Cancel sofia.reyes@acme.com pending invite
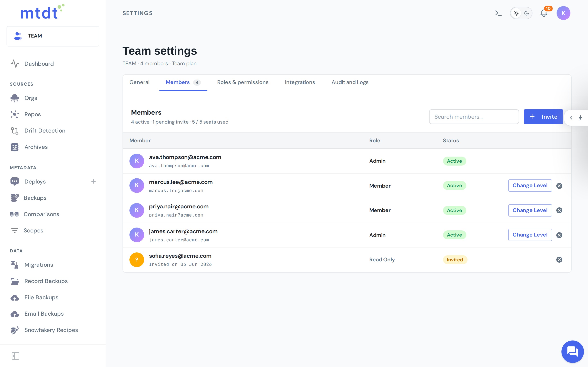 pos(559,260)
